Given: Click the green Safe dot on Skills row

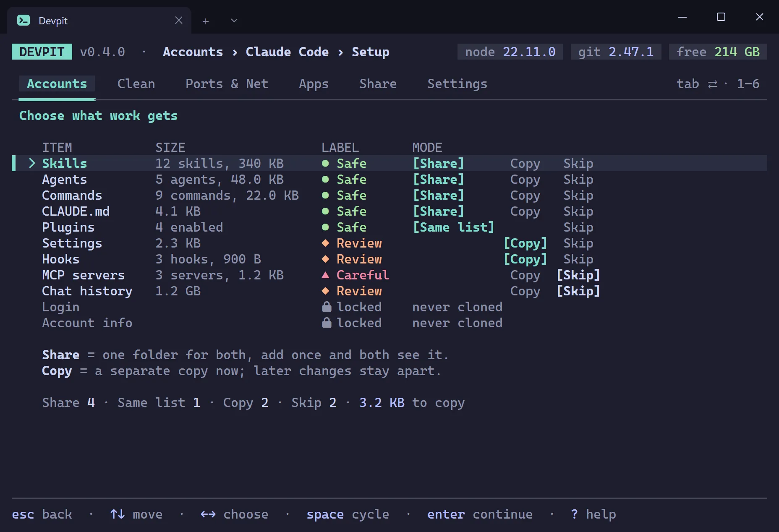Looking at the screenshot, I should click(x=325, y=163).
